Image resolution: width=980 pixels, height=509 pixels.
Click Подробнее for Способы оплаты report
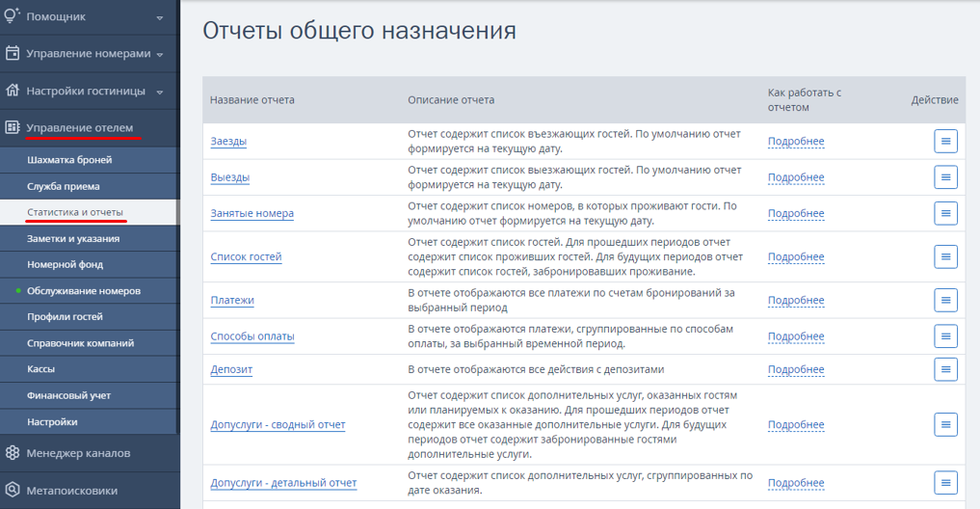[x=796, y=336]
